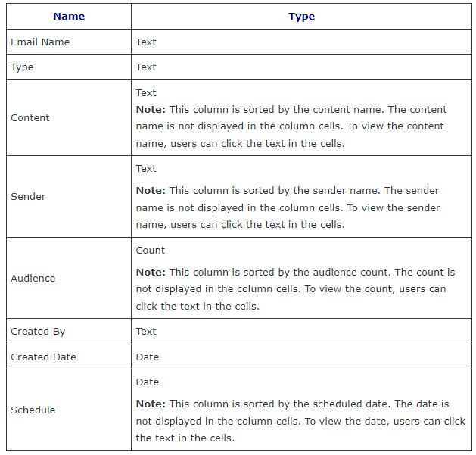Screen dimensions: 476x455
Task: Select the Email Name row label
Action: 40,42
